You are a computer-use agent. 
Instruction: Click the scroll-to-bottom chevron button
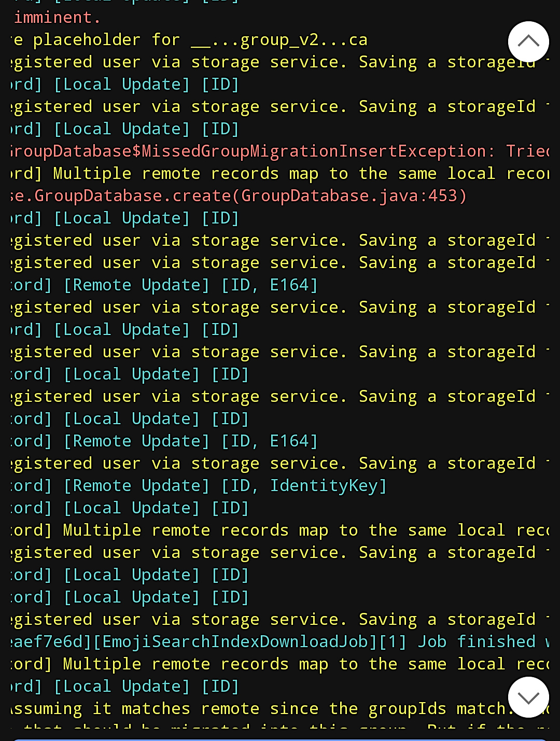[528, 697]
